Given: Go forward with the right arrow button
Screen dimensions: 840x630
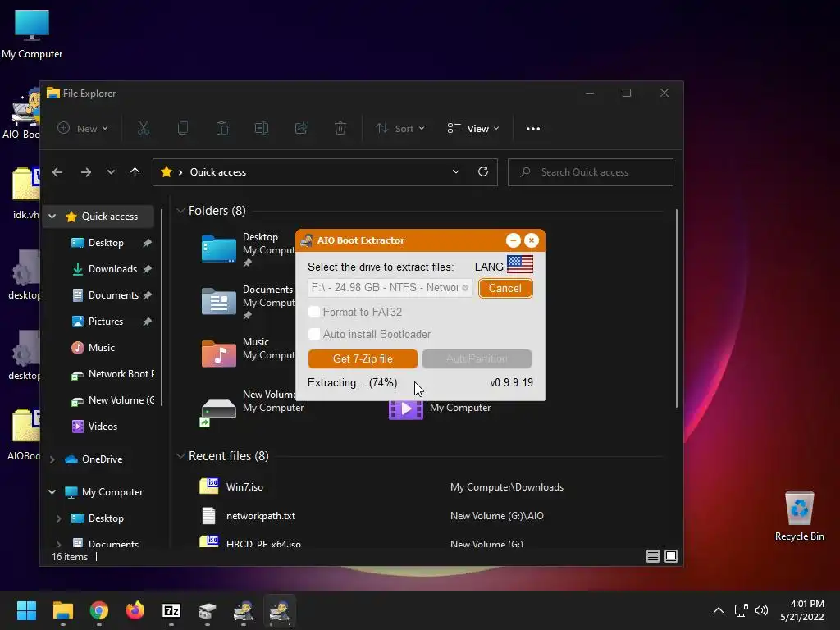Looking at the screenshot, I should (85, 172).
